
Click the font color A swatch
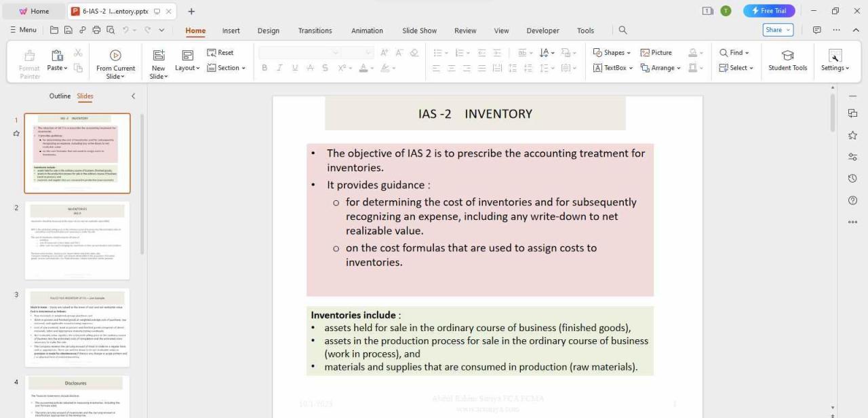363,68
